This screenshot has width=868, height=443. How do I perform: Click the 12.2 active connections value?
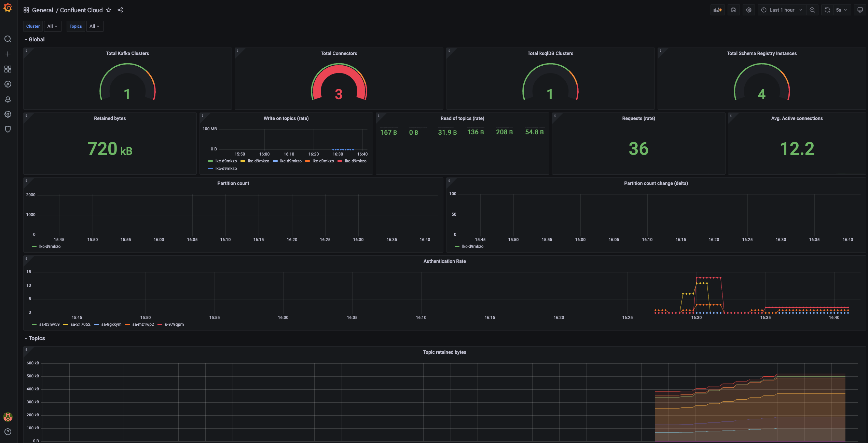coord(797,149)
